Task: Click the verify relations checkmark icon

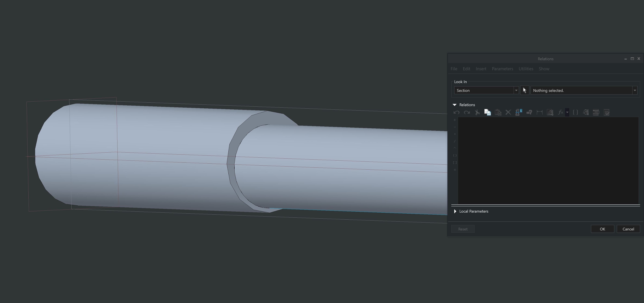Action: click(x=606, y=112)
